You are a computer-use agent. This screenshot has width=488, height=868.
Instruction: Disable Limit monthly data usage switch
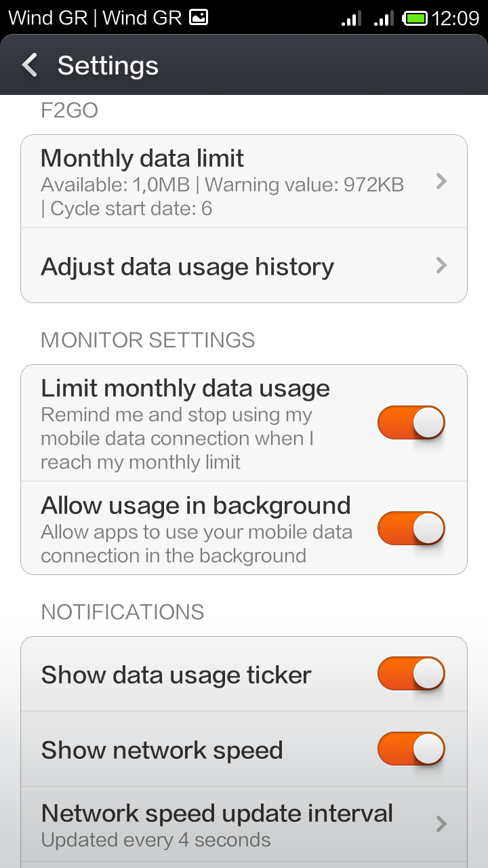click(x=411, y=423)
